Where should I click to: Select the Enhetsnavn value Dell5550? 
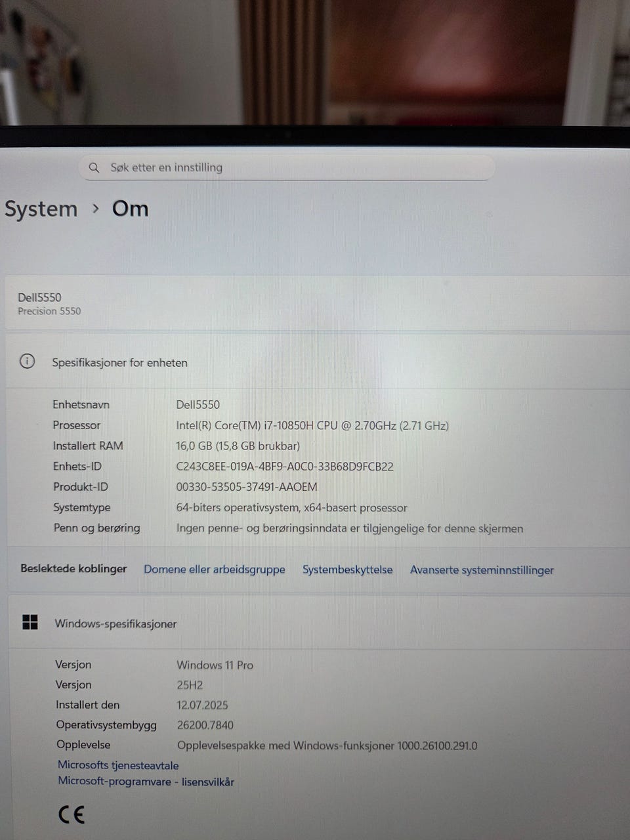tap(198, 405)
